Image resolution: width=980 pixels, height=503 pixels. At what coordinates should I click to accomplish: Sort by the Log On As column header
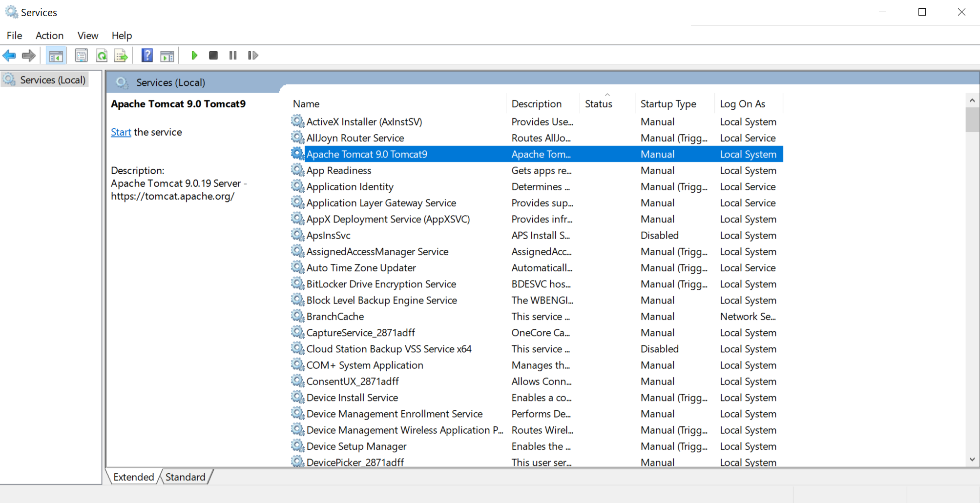tap(743, 104)
